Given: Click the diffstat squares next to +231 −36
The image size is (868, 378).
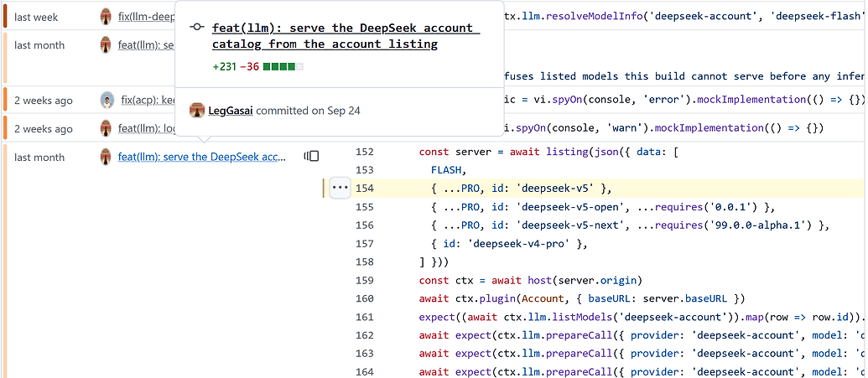Looking at the screenshot, I should click(x=283, y=67).
